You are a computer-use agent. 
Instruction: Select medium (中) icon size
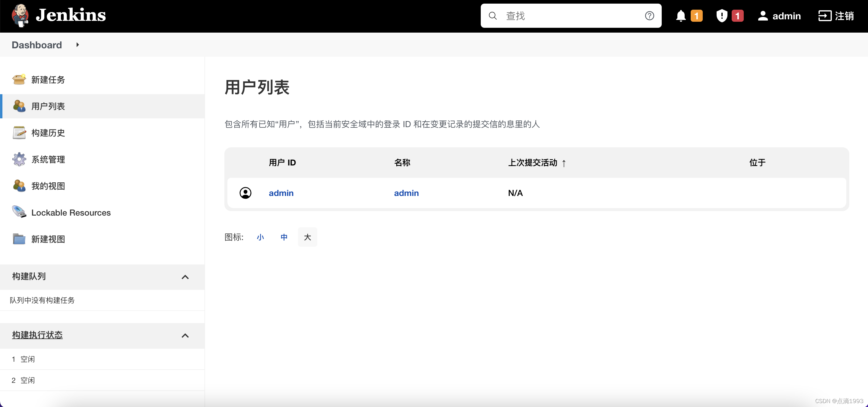tap(284, 237)
